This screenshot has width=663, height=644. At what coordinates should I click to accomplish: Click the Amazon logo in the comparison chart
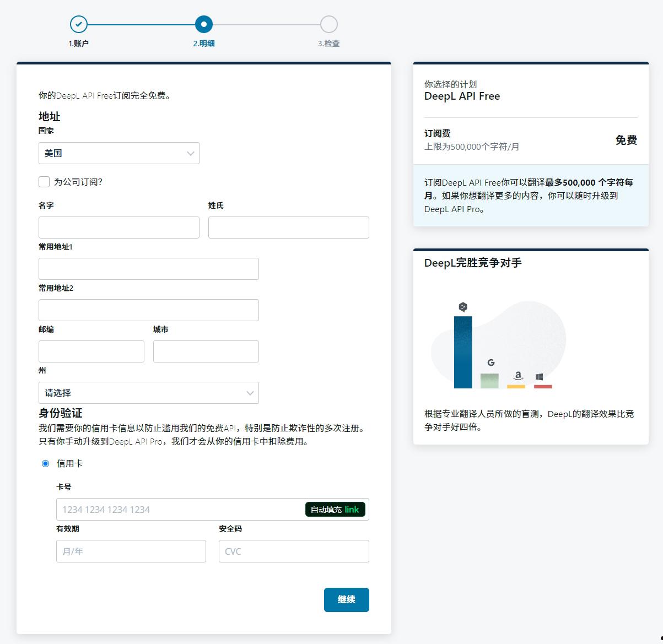[x=518, y=376]
